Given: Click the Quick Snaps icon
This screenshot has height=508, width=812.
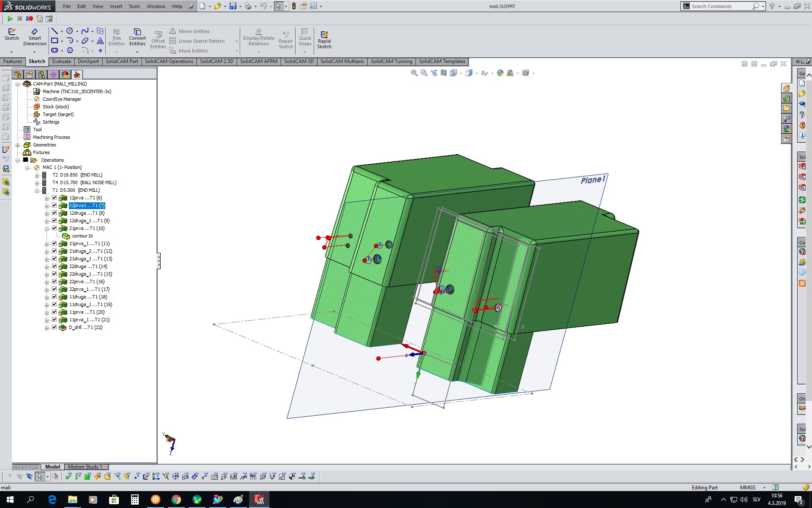Looking at the screenshot, I should point(305,37).
